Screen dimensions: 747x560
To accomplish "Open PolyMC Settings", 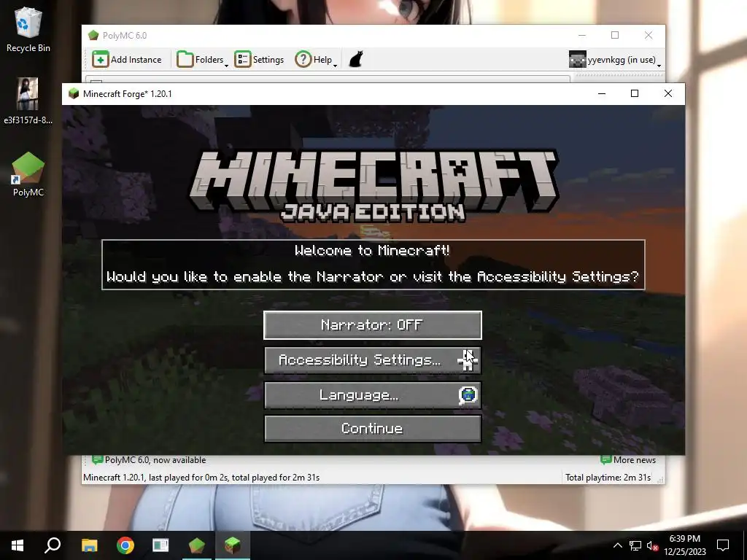I will pos(259,60).
